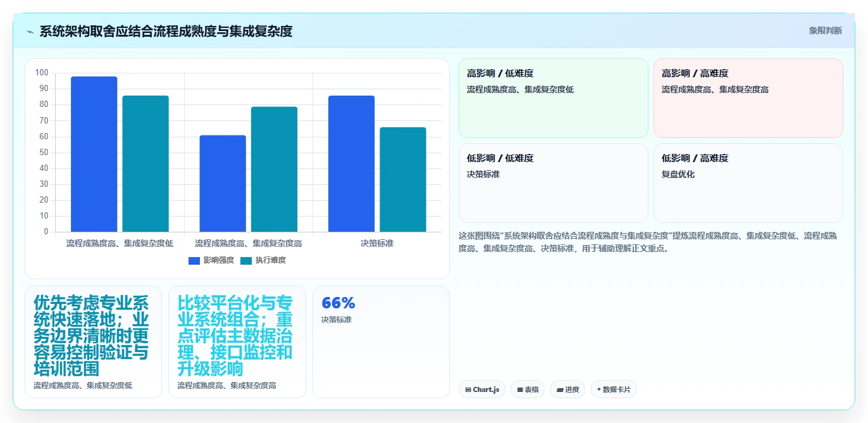Select the 高影响 / 低难度 quadrant card
868x423 pixels.
point(553,98)
